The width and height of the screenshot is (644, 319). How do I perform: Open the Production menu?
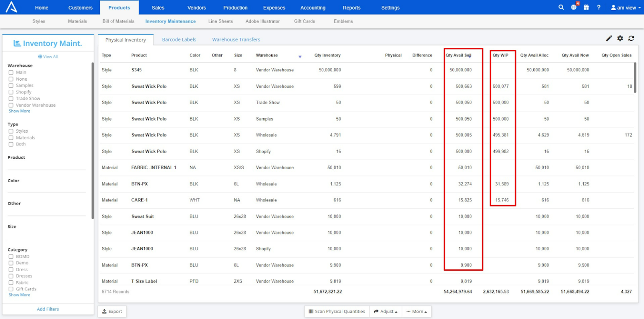tap(235, 8)
